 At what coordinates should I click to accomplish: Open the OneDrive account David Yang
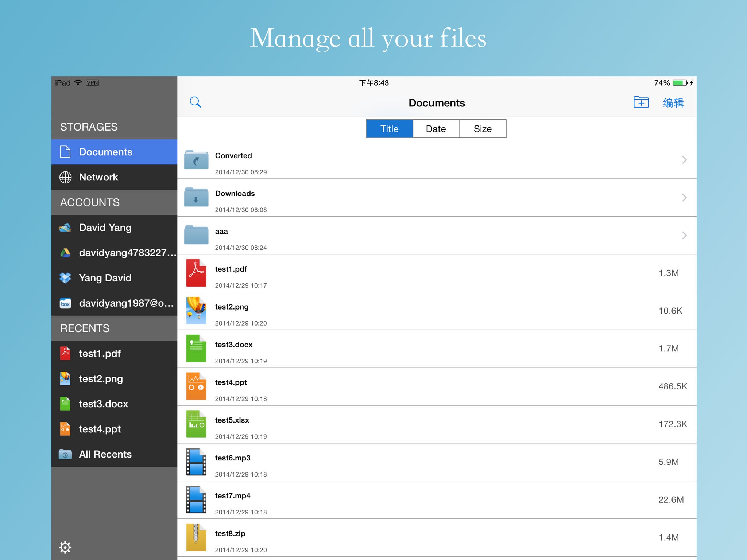point(105,227)
